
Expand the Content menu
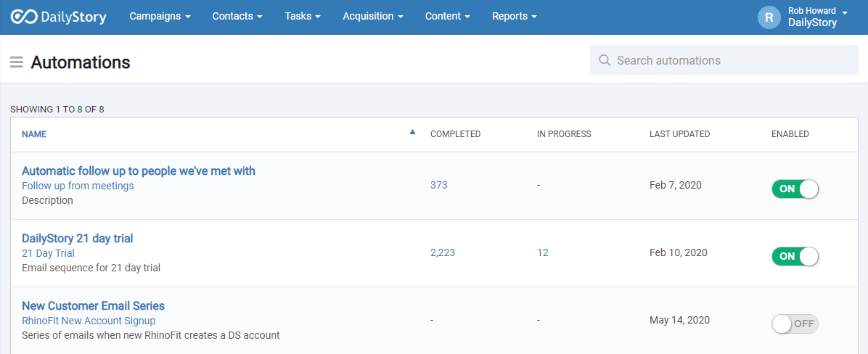pyautogui.click(x=447, y=17)
